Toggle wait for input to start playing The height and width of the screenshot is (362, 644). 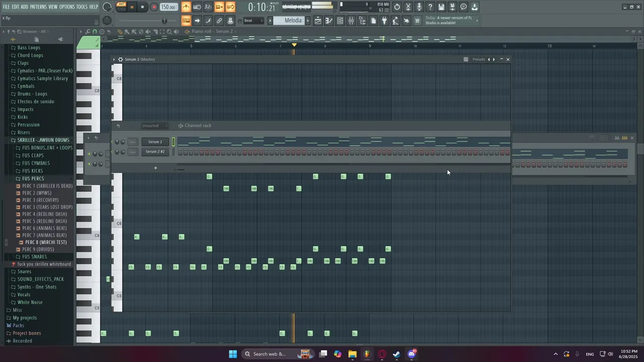pyautogui.click(x=197, y=7)
